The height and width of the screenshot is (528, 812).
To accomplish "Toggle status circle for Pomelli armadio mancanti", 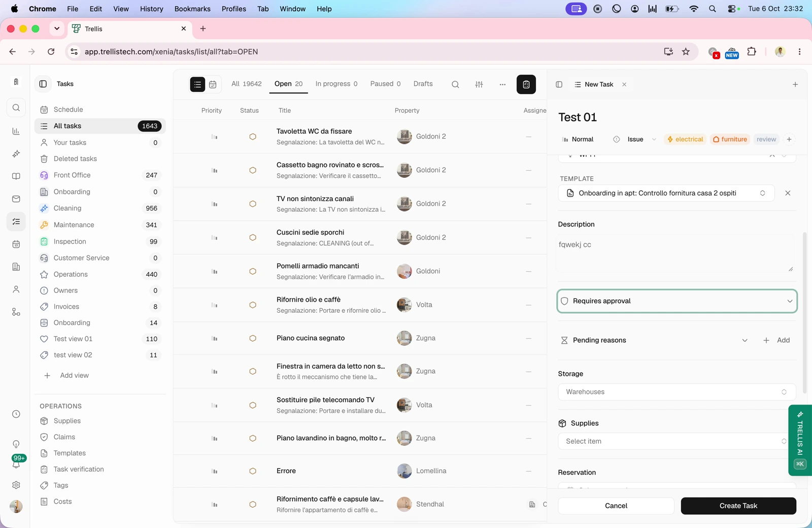I will 253,271.
